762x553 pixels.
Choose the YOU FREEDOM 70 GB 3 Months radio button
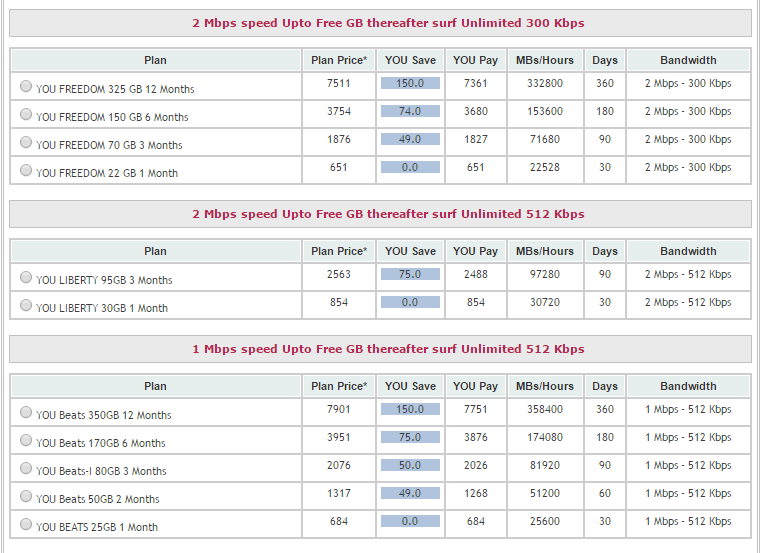click(26, 142)
